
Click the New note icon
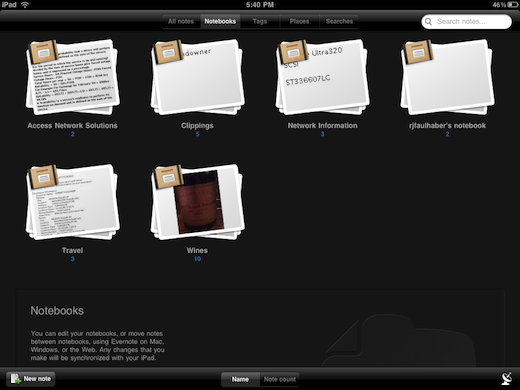point(15,379)
